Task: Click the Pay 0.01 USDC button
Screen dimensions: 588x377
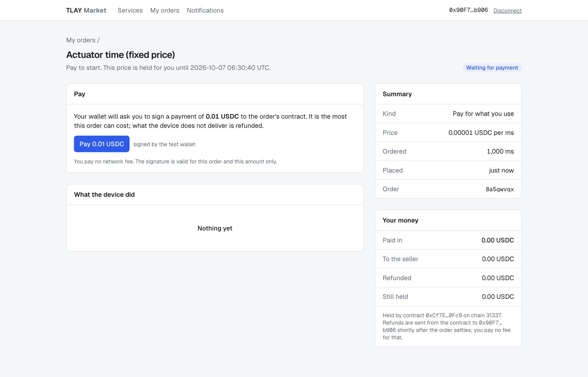Action: click(102, 144)
